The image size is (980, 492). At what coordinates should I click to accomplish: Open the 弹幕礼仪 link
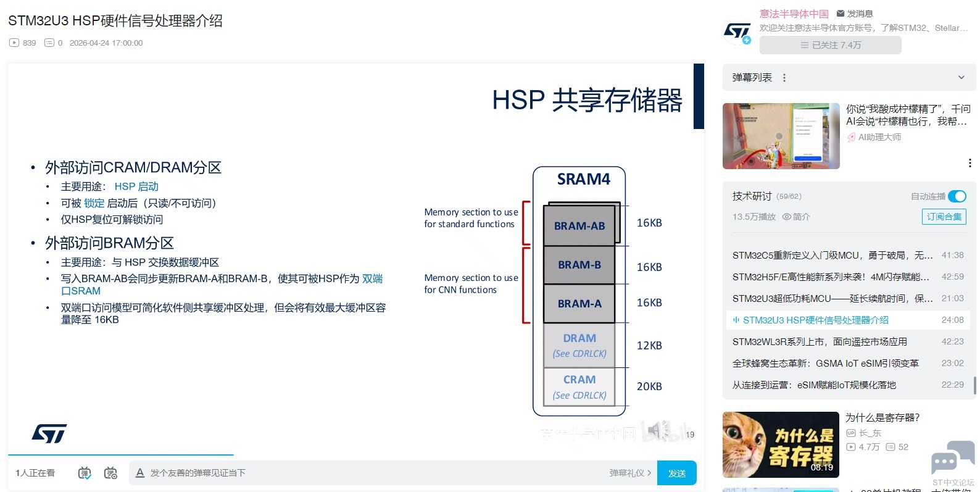(630, 473)
